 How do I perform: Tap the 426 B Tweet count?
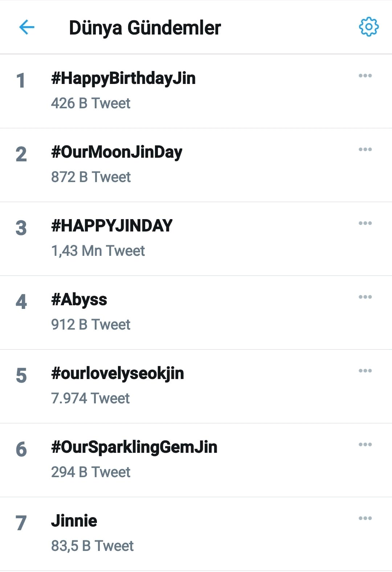91,103
